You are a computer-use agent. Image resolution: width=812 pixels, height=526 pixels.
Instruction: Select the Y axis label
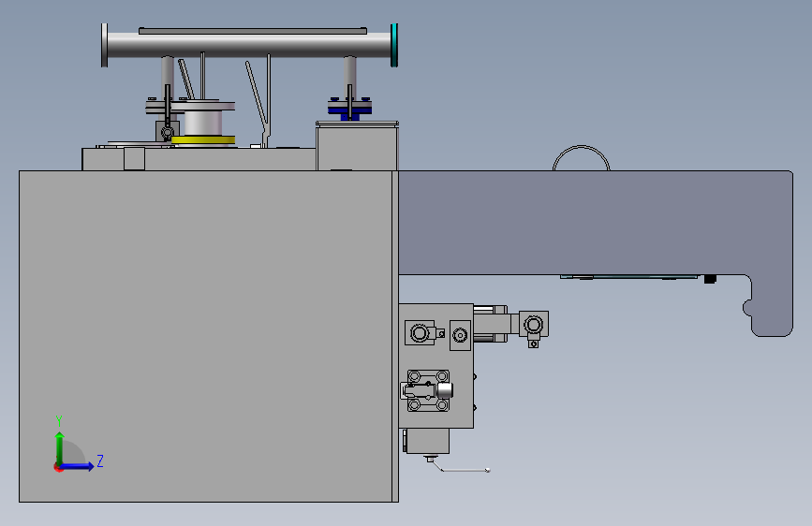[59, 420]
